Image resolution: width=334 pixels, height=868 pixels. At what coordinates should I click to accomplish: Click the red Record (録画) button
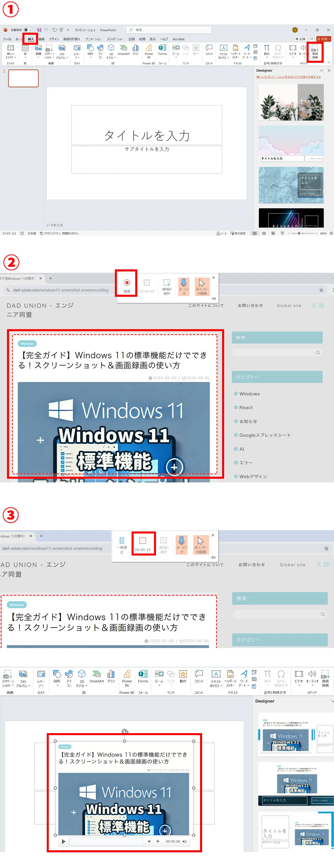127,283
